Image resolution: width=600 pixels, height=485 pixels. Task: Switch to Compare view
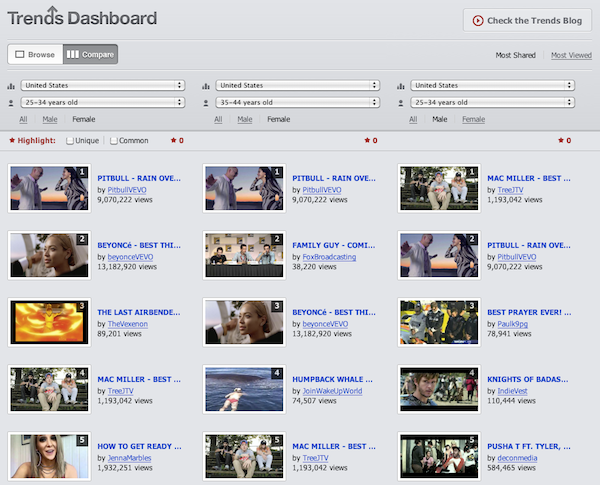(90, 54)
